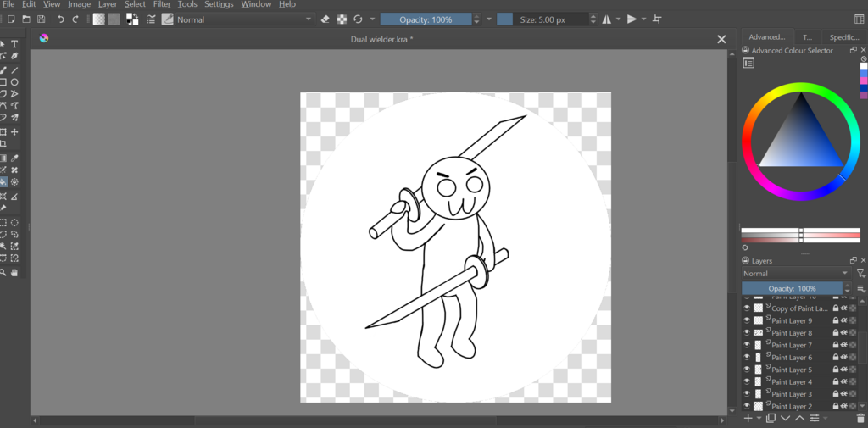Switch to the Specific... docker tab
Screen dimensions: 868x428
[843, 37]
